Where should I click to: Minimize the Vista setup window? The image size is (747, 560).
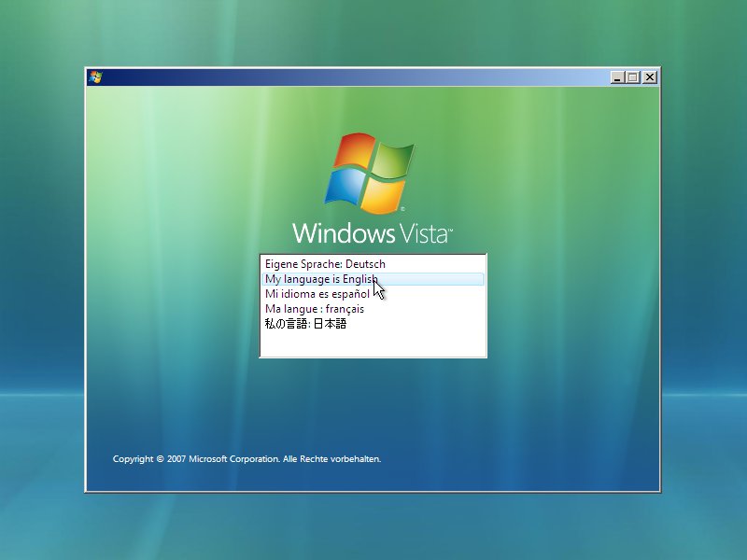click(617, 77)
